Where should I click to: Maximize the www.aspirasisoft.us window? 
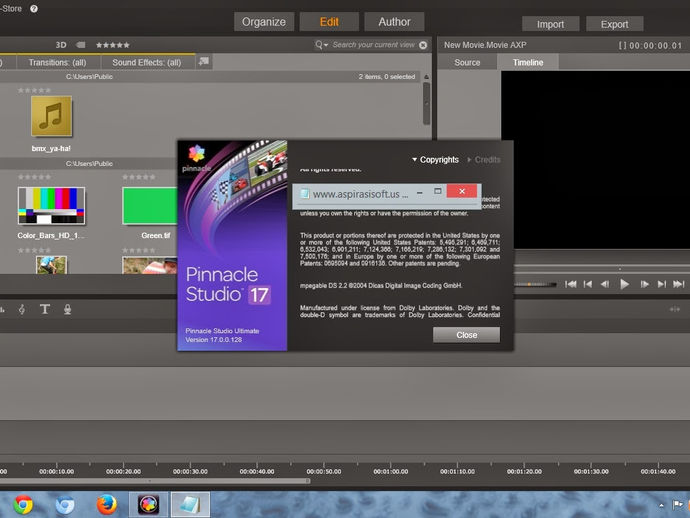coord(437,191)
